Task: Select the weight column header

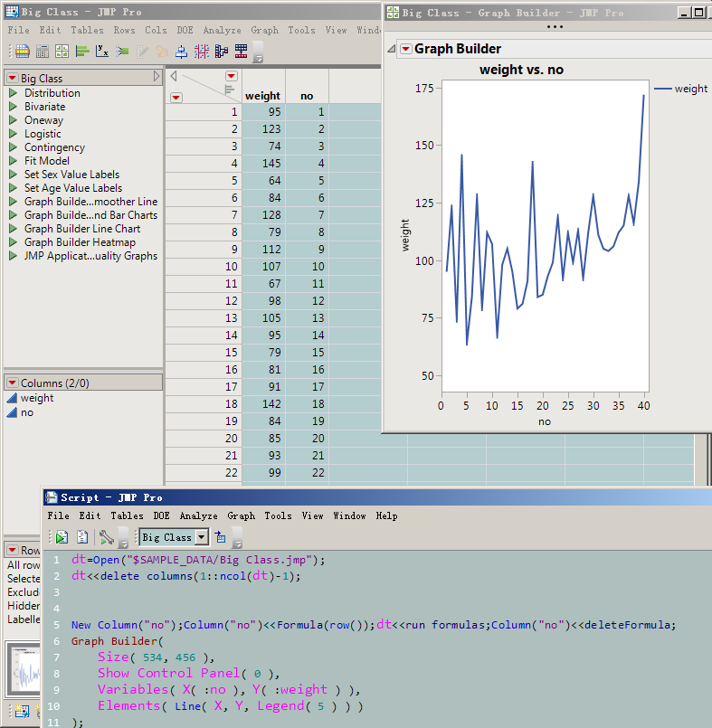Action: coord(262,96)
